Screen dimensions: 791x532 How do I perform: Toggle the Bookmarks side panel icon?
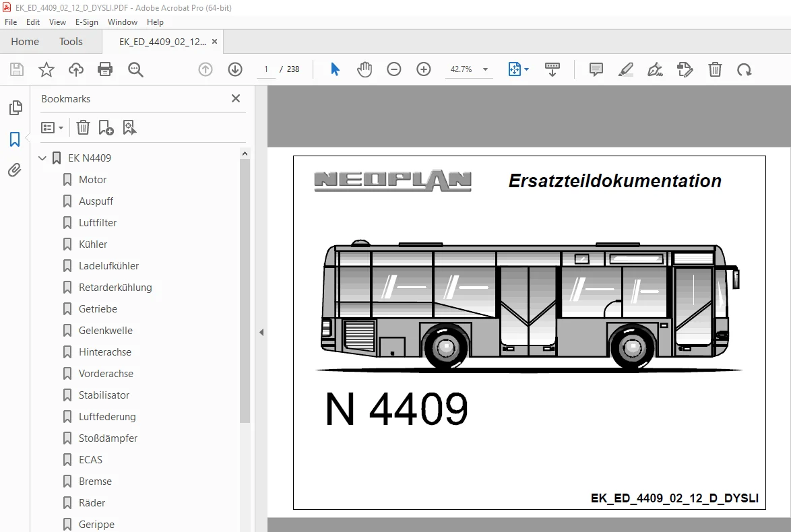[15, 139]
